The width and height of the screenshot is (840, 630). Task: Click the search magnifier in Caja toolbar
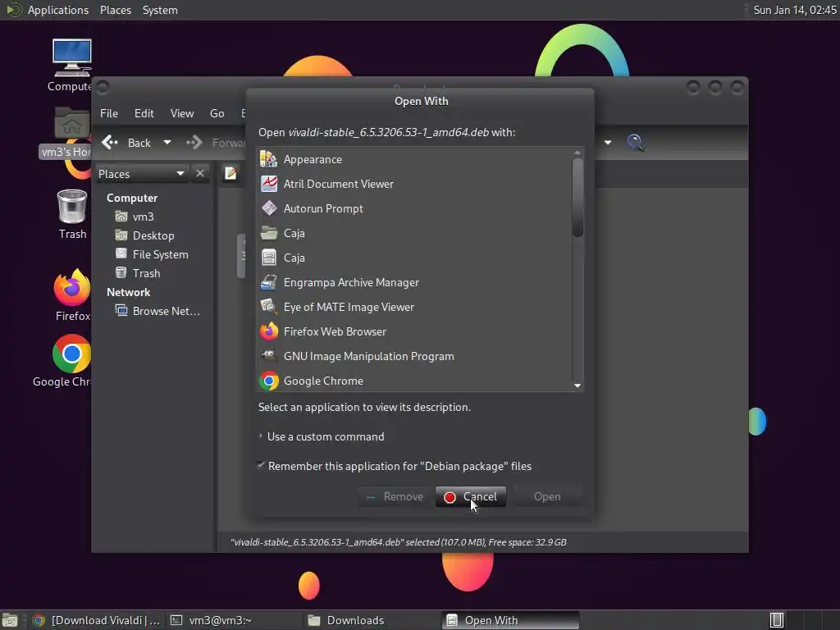pyautogui.click(x=635, y=143)
